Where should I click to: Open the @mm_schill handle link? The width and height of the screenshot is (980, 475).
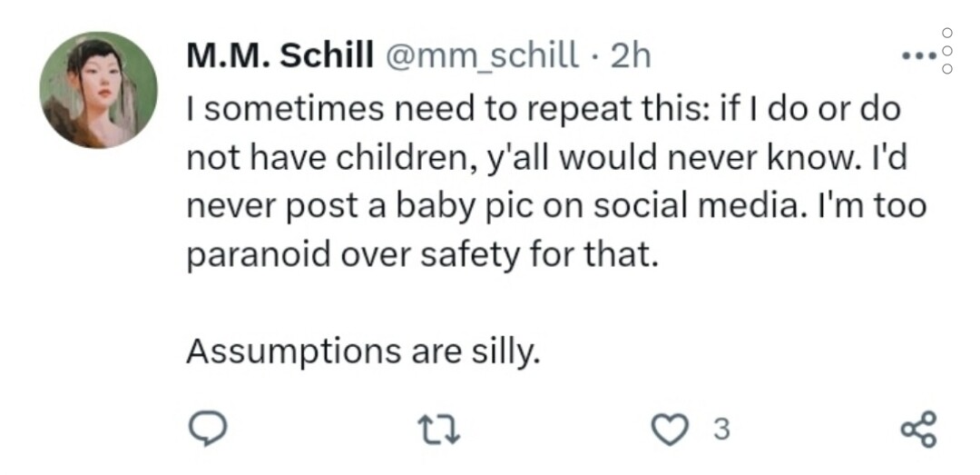coord(484,56)
